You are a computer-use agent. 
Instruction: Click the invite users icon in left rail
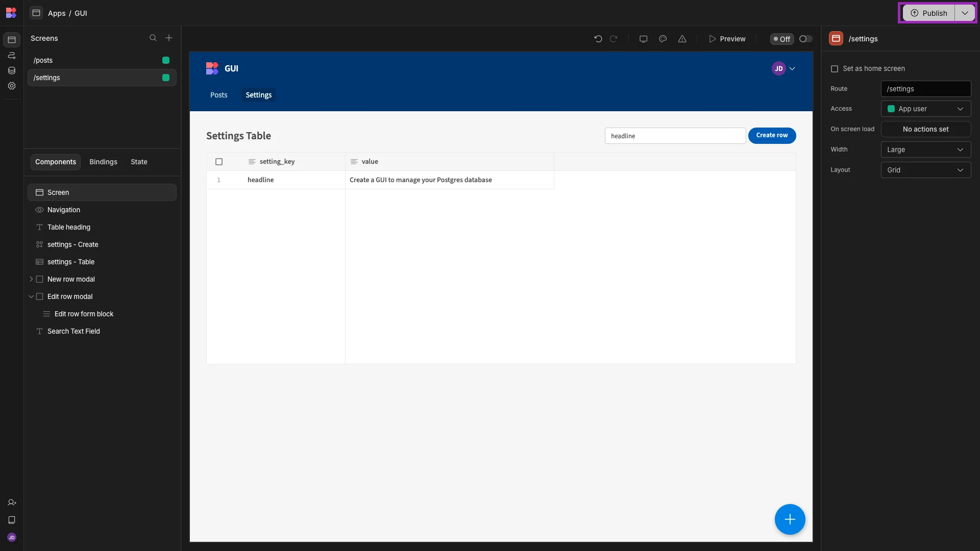(12, 503)
